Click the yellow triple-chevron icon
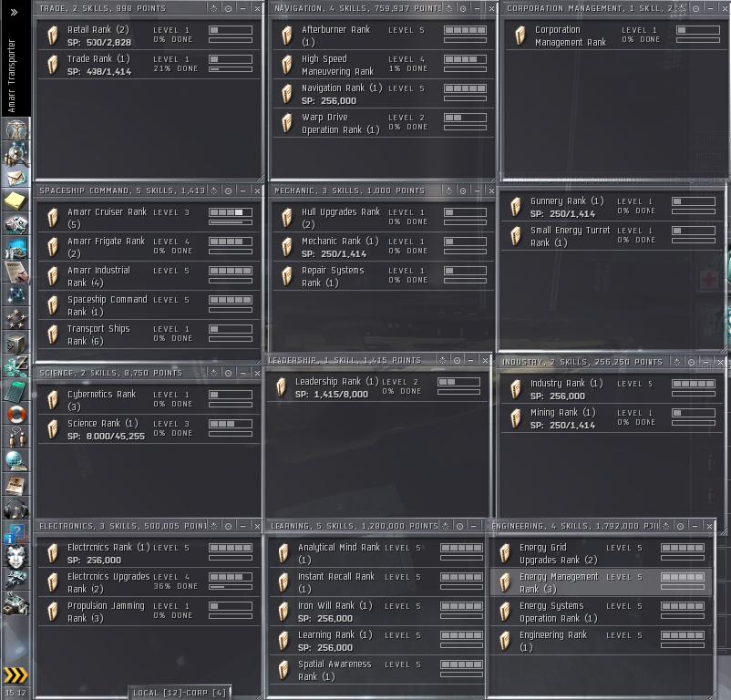This screenshot has height=700, width=731. click(15, 675)
